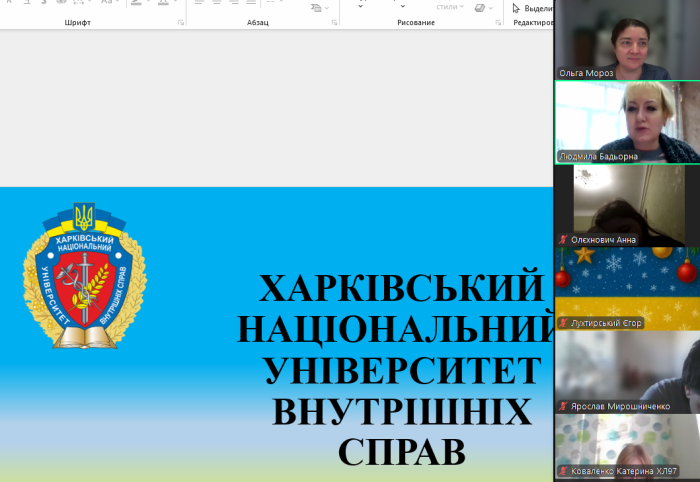Select Лухтирський Єгор holiday background tile
Viewport: 700px width, 482px height.
[627, 289]
